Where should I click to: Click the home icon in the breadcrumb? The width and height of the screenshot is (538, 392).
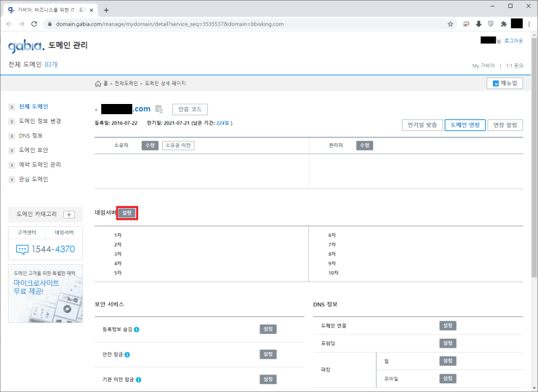100,84
